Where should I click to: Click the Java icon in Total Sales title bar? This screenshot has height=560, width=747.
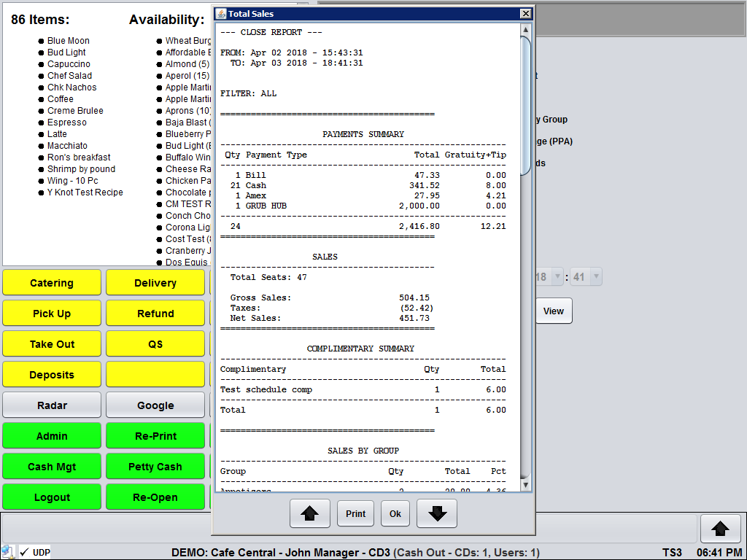[221, 14]
